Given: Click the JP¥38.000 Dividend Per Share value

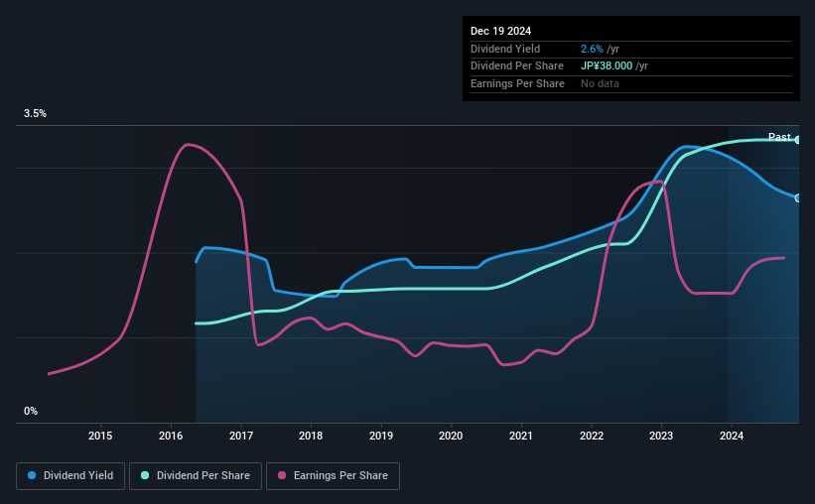Looking at the screenshot, I should click(x=607, y=66).
